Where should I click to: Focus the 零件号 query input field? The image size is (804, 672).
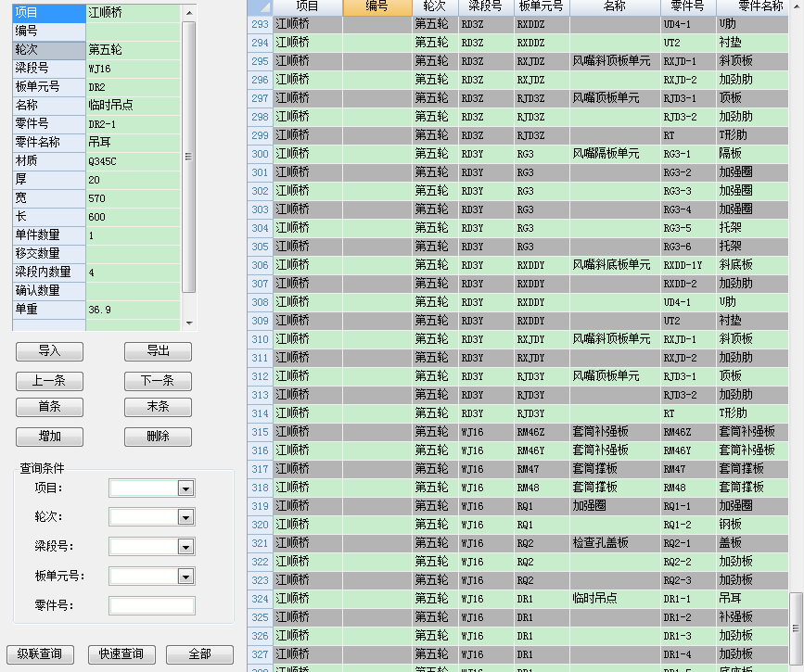(x=152, y=606)
